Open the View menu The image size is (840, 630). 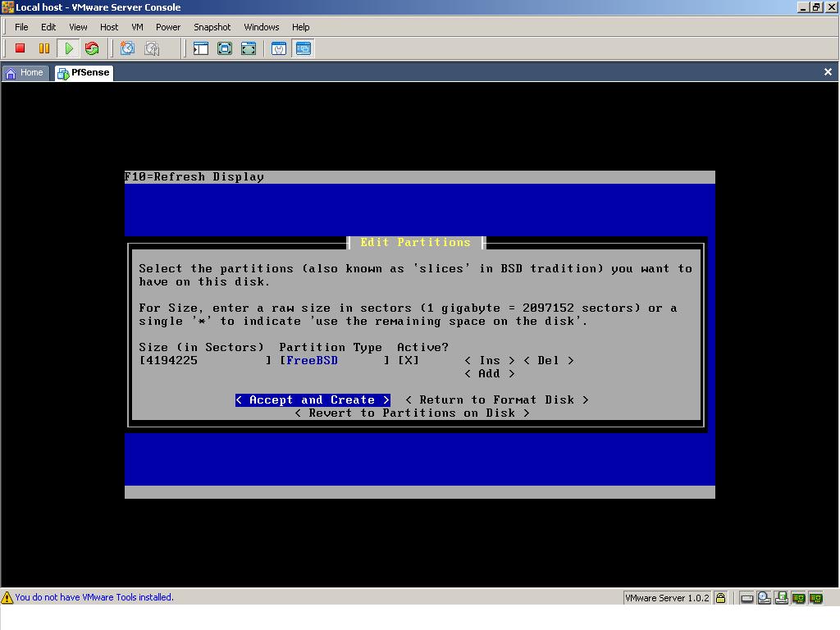click(x=78, y=27)
